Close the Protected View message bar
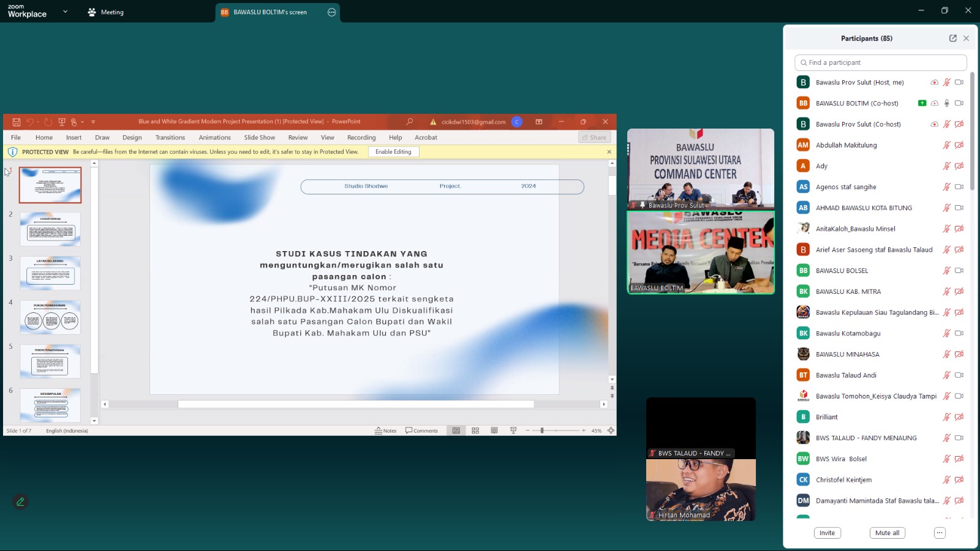 tap(609, 152)
